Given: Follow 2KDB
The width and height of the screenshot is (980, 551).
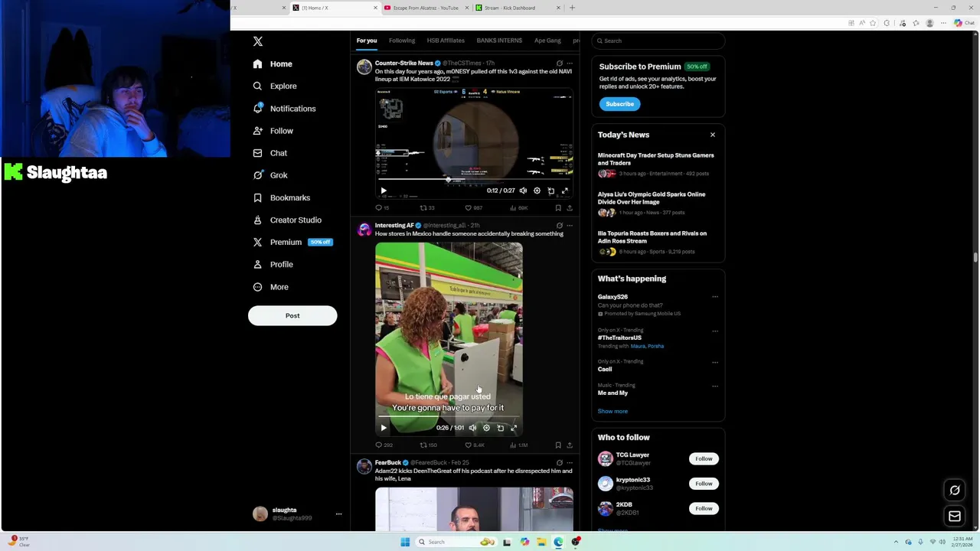Looking at the screenshot, I should (x=704, y=508).
